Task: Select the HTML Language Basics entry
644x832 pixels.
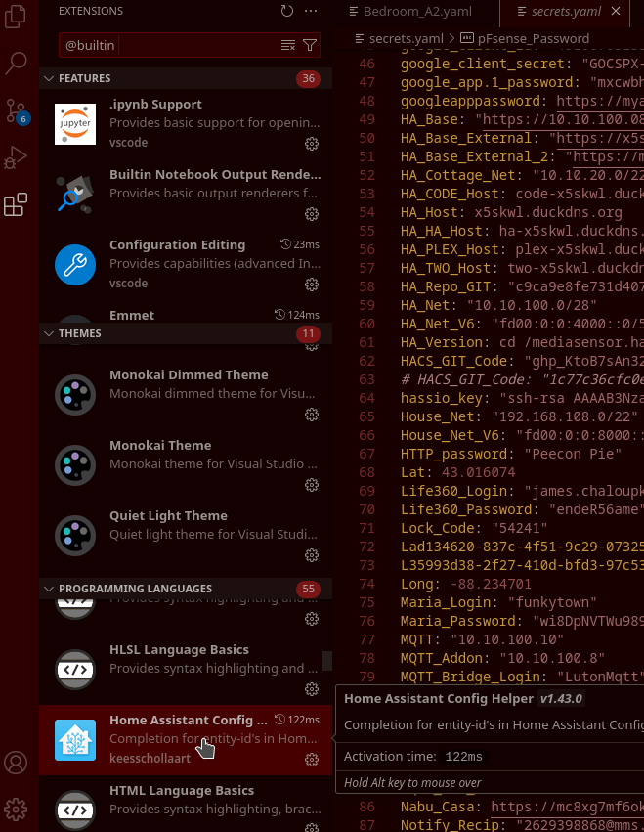Action: click(186, 804)
